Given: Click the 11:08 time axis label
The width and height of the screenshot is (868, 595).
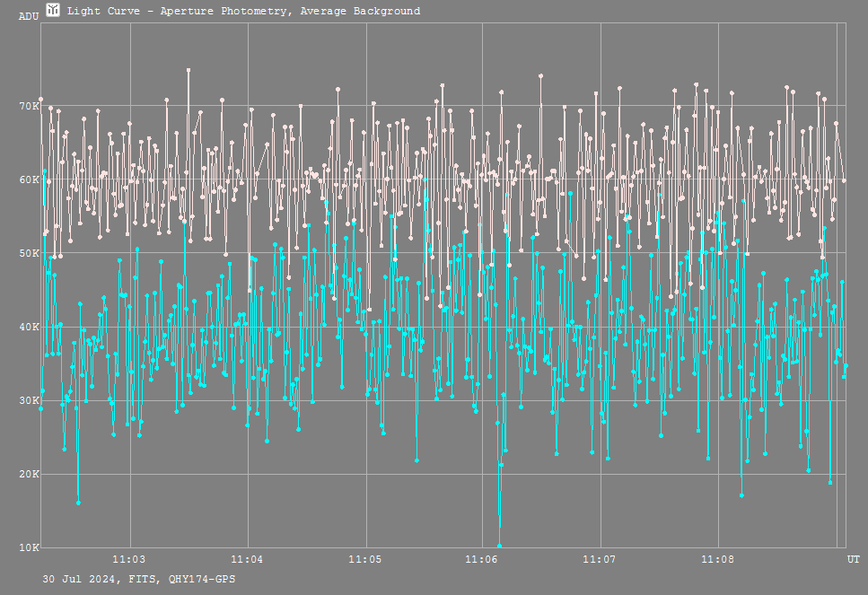Looking at the screenshot, I should [x=717, y=559].
